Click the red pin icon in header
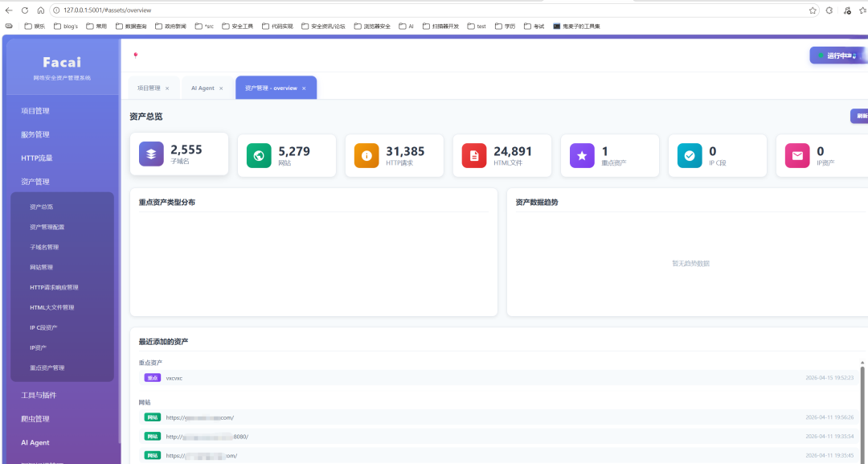Screen dimensions: 868x464 pyautogui.click(x=136, y=55)
